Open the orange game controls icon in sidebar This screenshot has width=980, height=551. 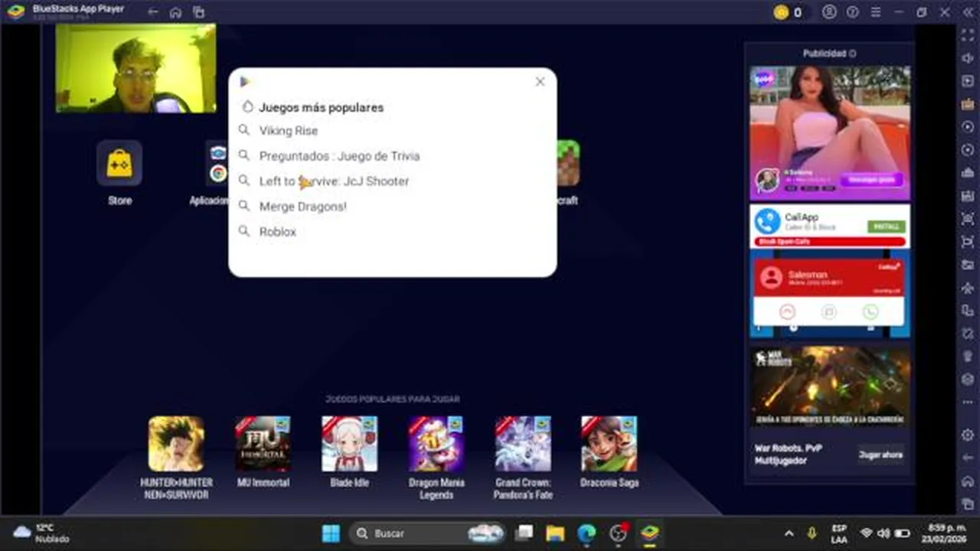(x=968, y=104)
